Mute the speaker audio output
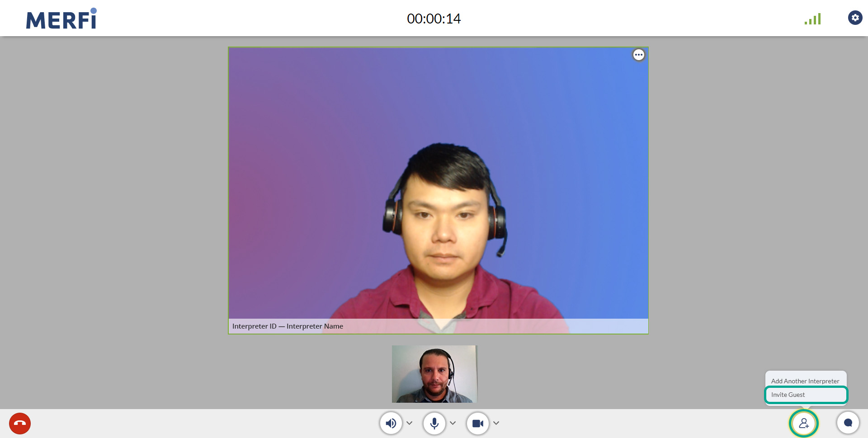868x438 pixels. [391, 424]
